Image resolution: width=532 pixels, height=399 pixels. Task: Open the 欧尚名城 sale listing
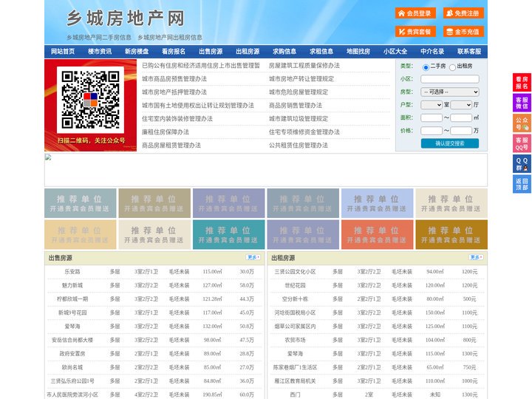[x=72, y=367]
